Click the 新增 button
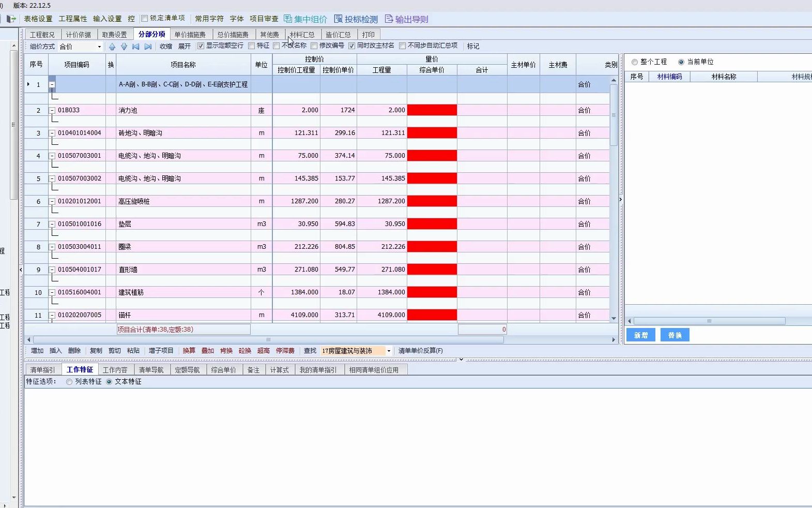This screenshot has width=812, height=508. pyautogui.click(x=641, y=335)
